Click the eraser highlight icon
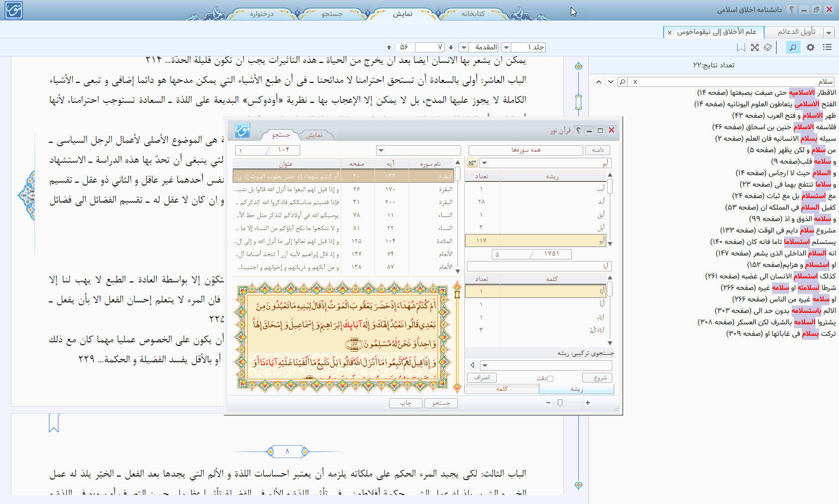The width and height of the screenshot is (839, 504). 768,47
